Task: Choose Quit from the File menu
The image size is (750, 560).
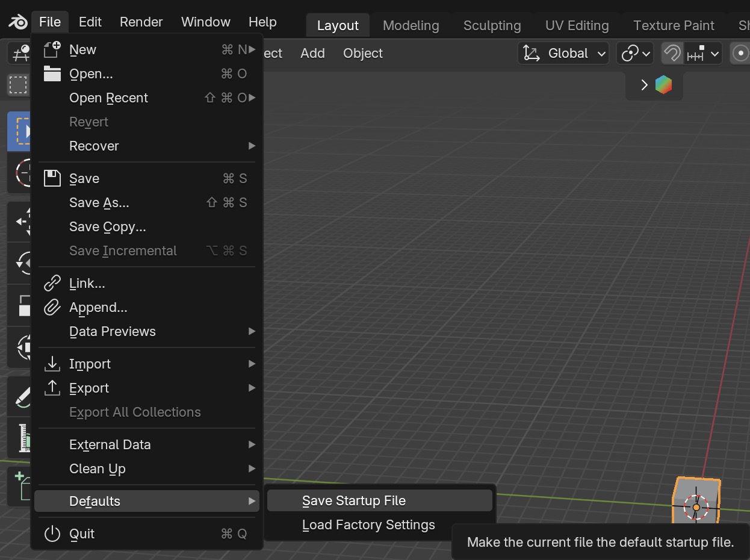Action: [147, 534]
